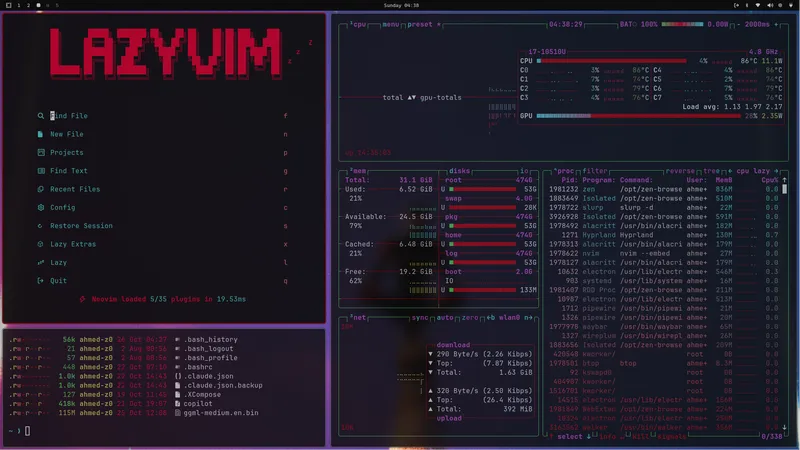Click the volume icon in top bar
800x450 pixels.
click(770, 5)
